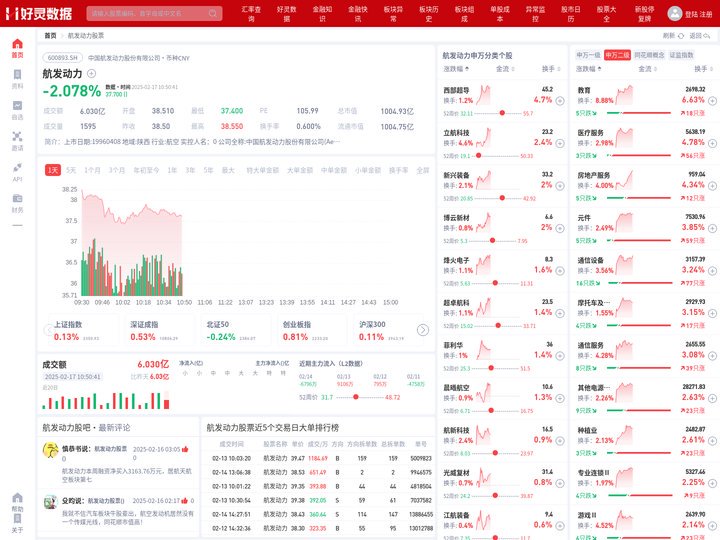720x540 pixels.
Task: Add 西部超导 using its plus icon
Action: point(560,101)
